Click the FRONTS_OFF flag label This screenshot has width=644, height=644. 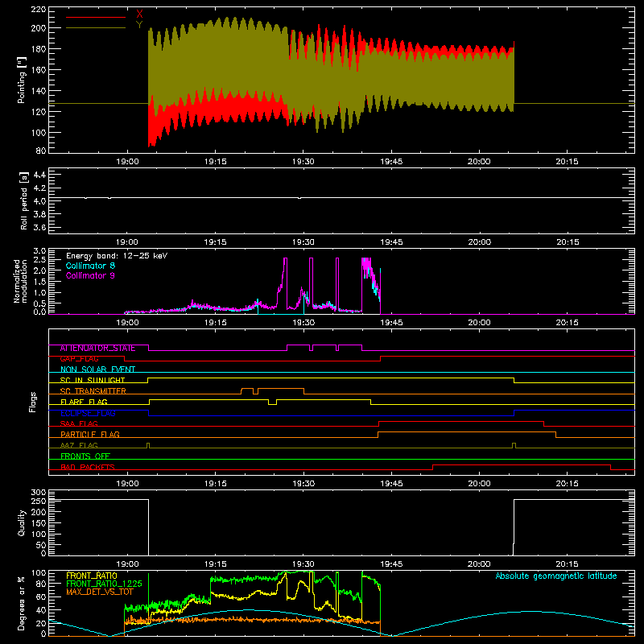coord(85,456)
